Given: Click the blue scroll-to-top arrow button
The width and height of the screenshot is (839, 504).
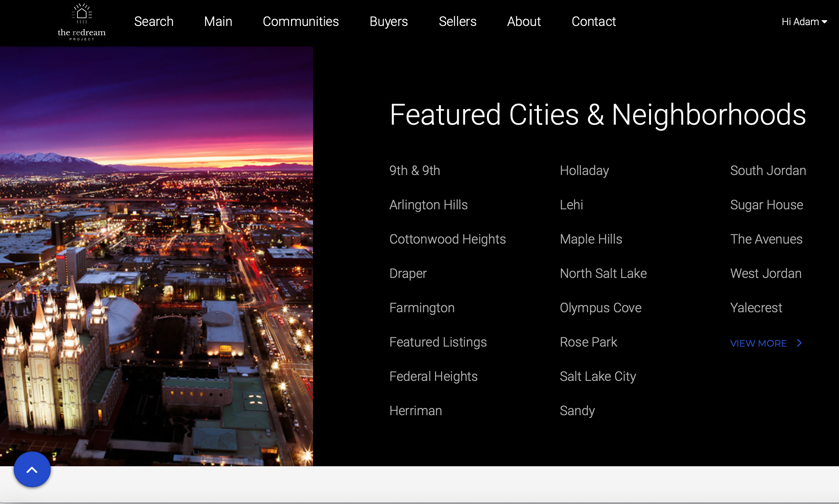Looking at the screenshot, I should click(x=32, y=469).
